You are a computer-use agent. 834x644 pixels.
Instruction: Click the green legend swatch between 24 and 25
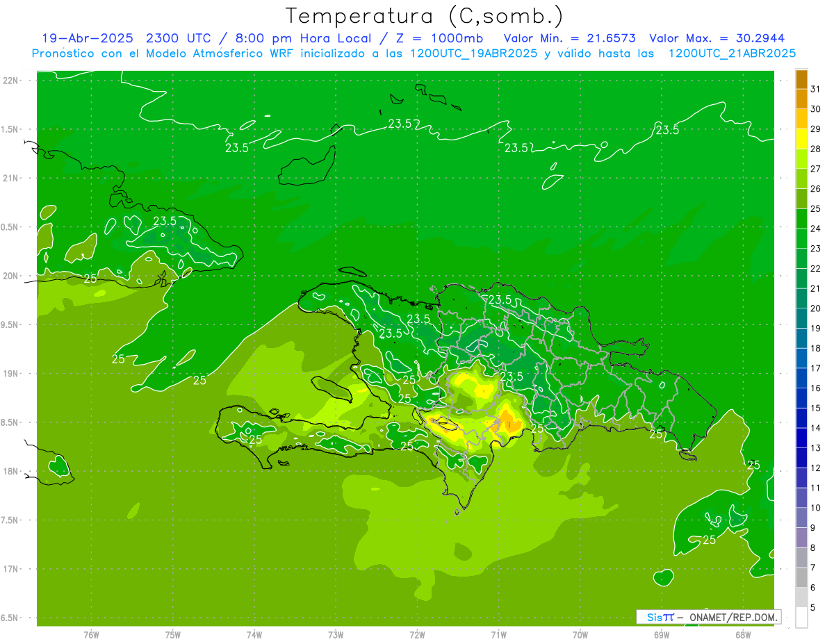pyautogui.click(x=801, y=219)
